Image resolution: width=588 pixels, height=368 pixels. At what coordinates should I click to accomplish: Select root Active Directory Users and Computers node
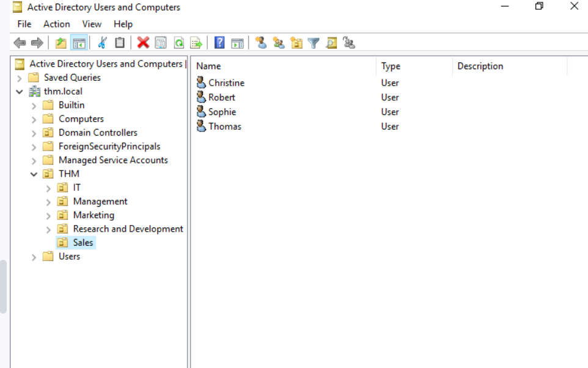coord(106,64)
